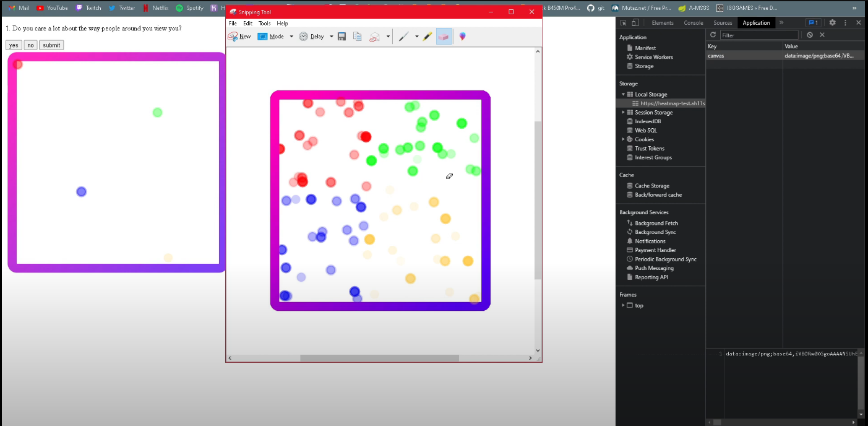This screenshot has height=426, width=868.
Task: Switch to the Console tab
Action: [x=693, y=23]
